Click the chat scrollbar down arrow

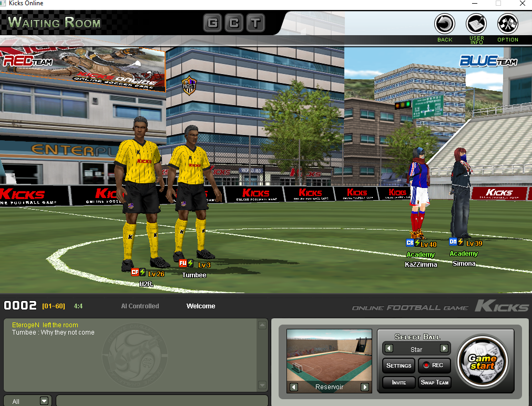(262, 384)
